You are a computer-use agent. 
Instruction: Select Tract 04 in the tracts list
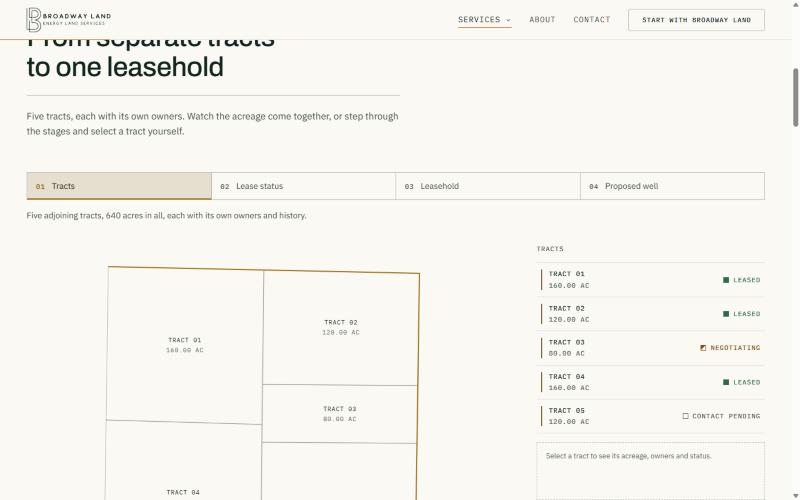(x=651, y=382)
